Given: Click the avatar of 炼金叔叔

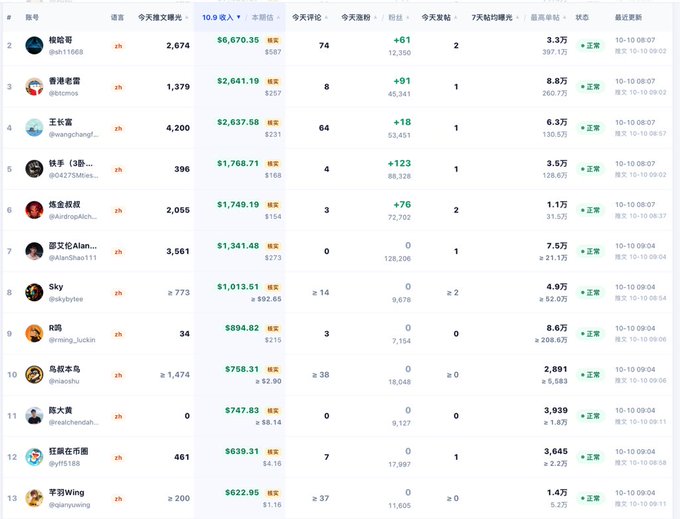Looking at the screenshot, I should 34,210.
